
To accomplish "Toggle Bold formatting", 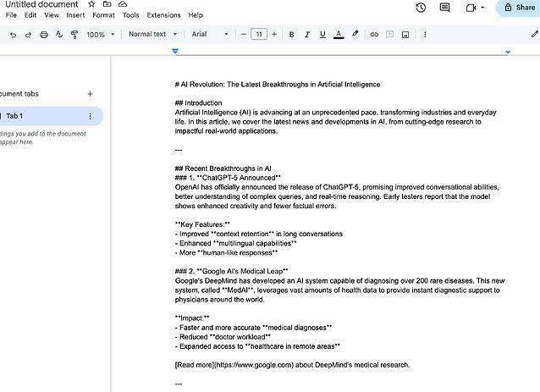I will click(291, 35).
